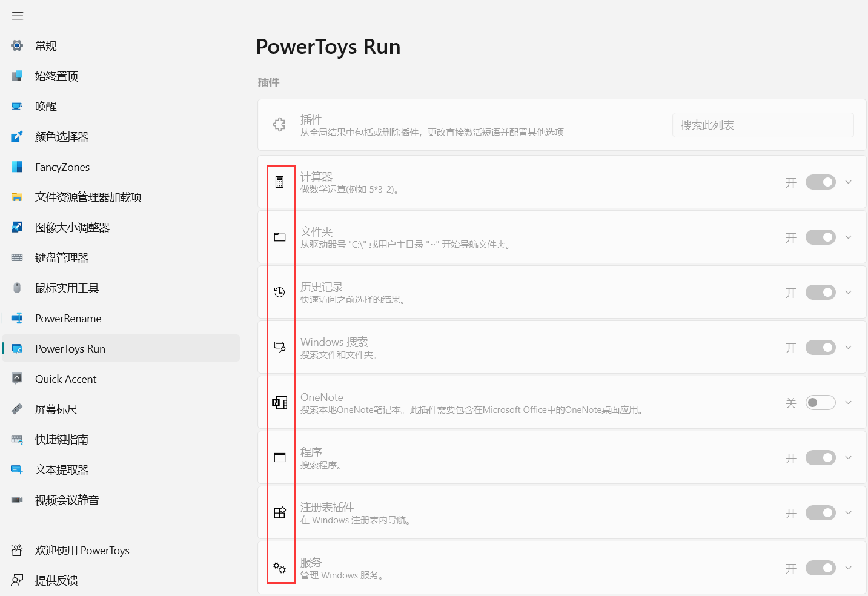Disable the 计算器 plugin toggle
868x596 pixels.
point(821,182)
